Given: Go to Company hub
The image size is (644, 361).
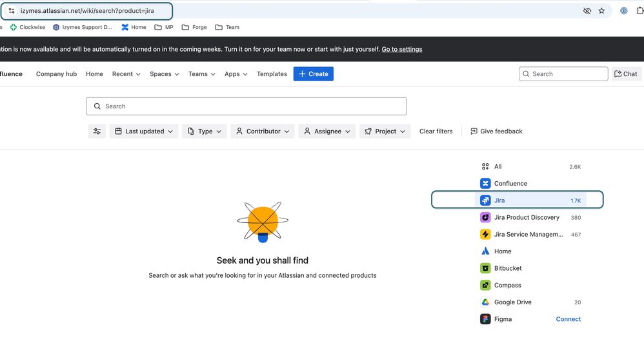Looking at the screenshot, I should click(56, 74).
